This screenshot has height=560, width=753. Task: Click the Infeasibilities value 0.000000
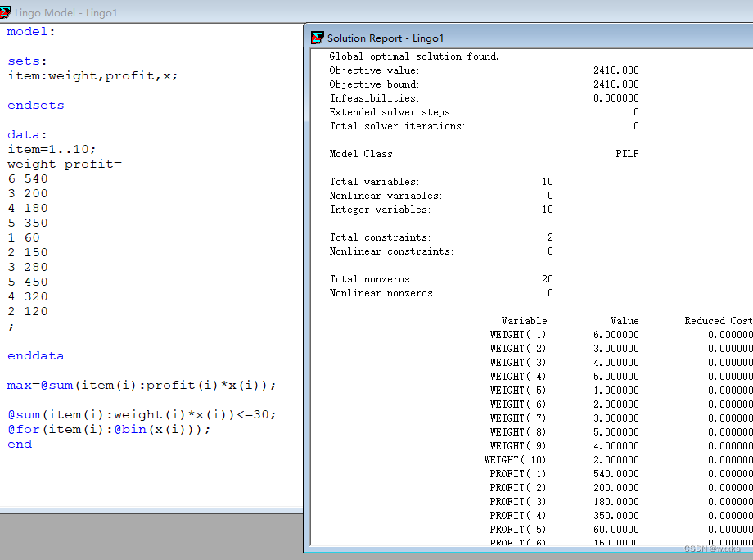616,98
